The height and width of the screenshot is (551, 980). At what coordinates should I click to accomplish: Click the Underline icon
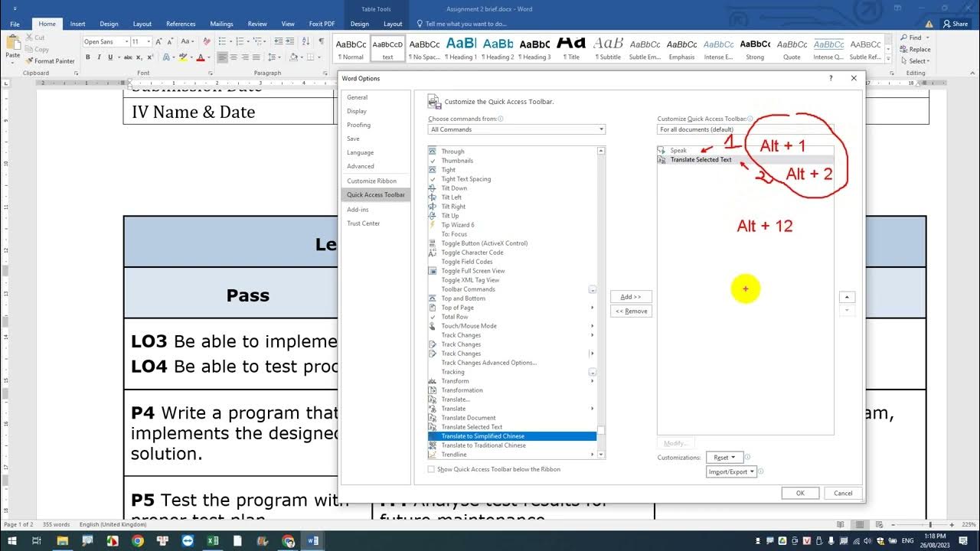tap(109, 57)
